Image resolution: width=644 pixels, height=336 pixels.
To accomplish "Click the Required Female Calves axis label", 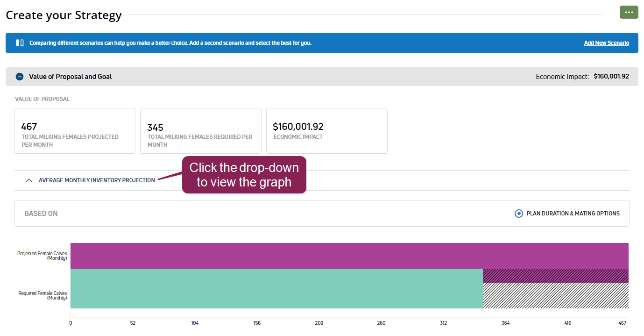I will coord(42,295).
